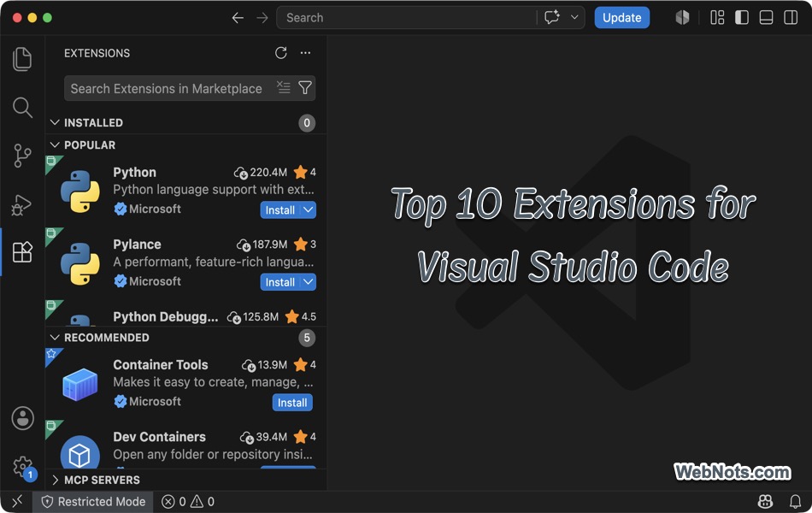Viewport: 812px width, 513px height.
Task: Go forward with the right arrow
Action: click(x=262, y=18)
